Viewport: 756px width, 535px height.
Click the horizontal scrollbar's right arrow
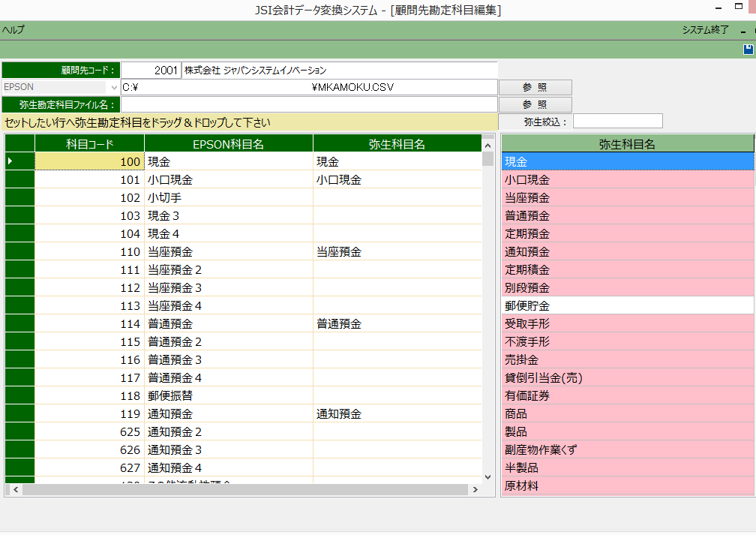[475, 489]
